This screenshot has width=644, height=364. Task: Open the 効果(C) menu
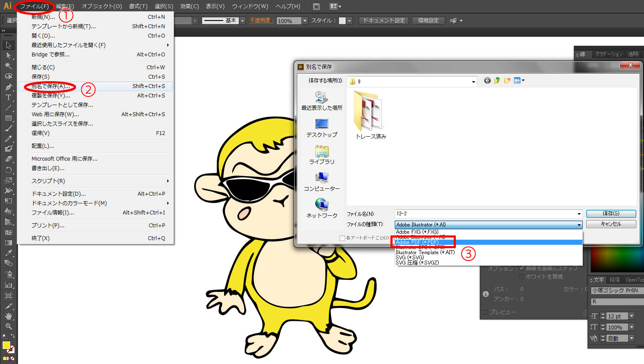189,6
